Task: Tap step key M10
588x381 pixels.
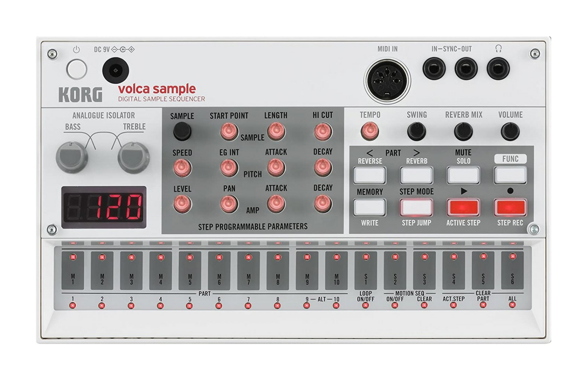Action: tap(336, 271)
